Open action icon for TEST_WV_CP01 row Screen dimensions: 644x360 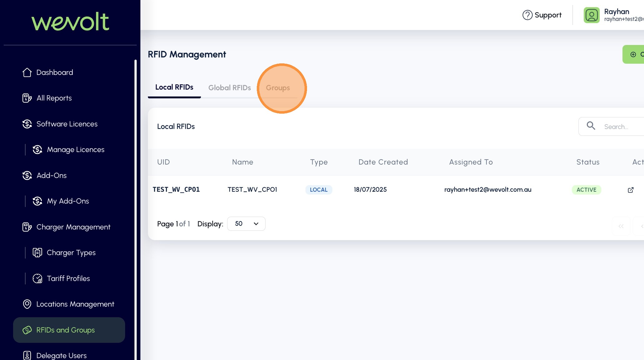point(631,190)
